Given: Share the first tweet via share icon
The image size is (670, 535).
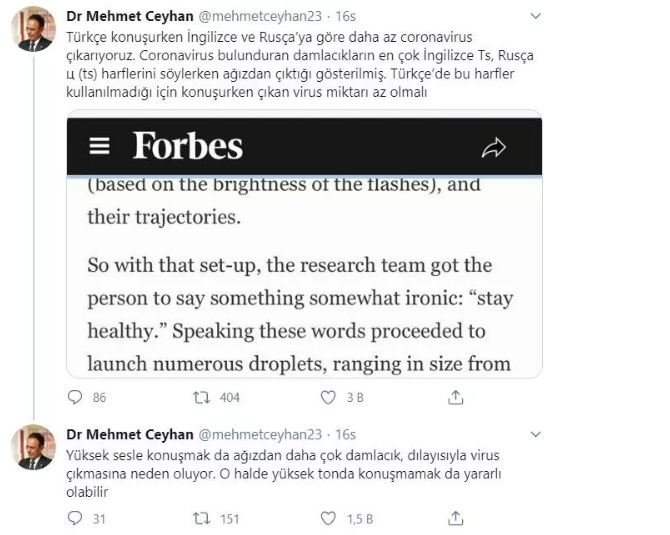Looking at the screenshot, I should tap(455, 397).
